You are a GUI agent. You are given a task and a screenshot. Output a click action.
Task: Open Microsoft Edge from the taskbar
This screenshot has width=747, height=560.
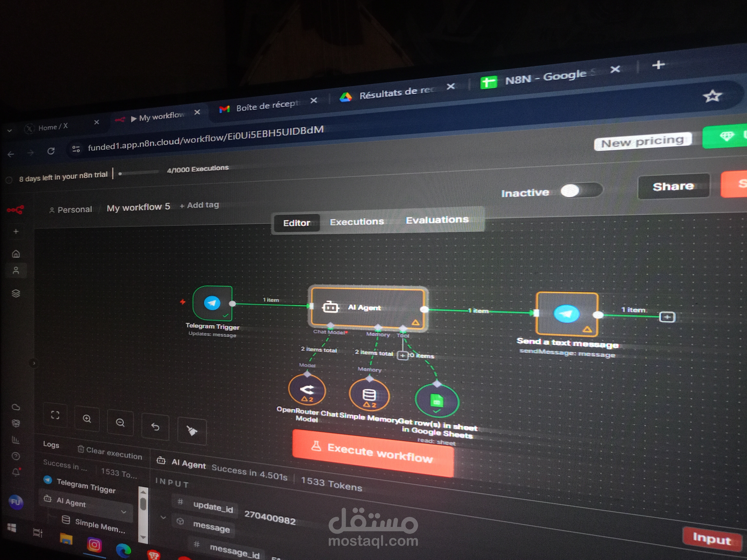tap(123, 550)
